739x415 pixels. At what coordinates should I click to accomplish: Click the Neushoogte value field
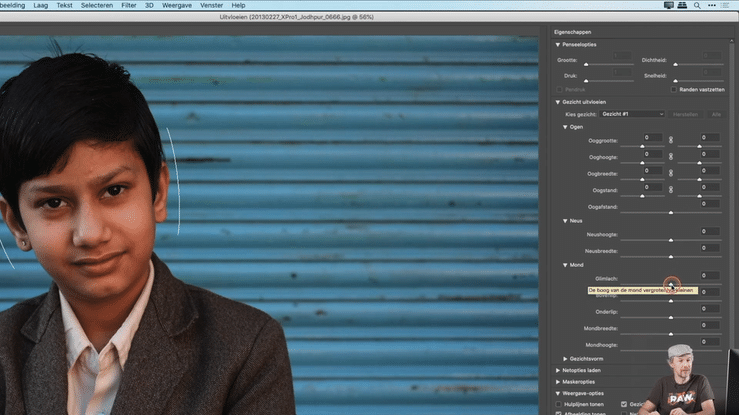[x=710, y=231]
